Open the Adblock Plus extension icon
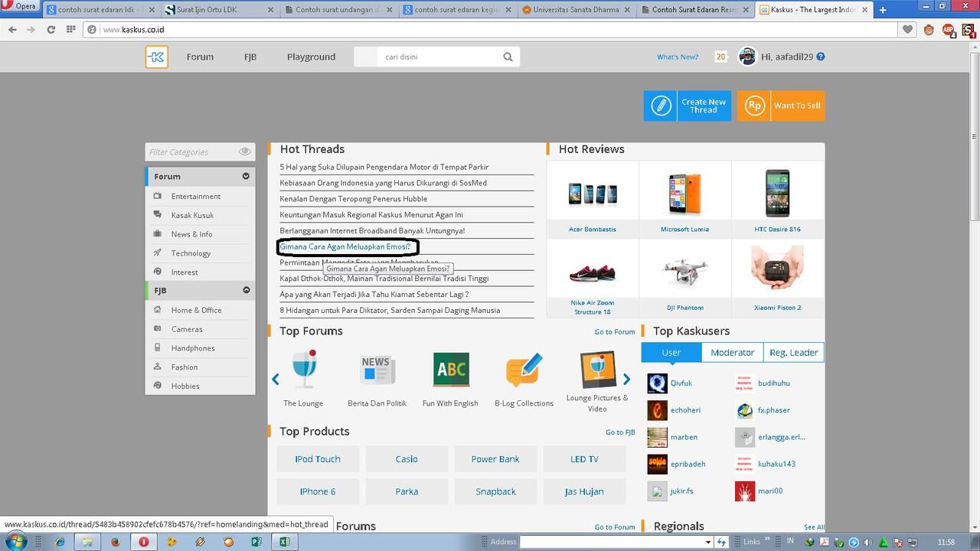 coord(948,30)
